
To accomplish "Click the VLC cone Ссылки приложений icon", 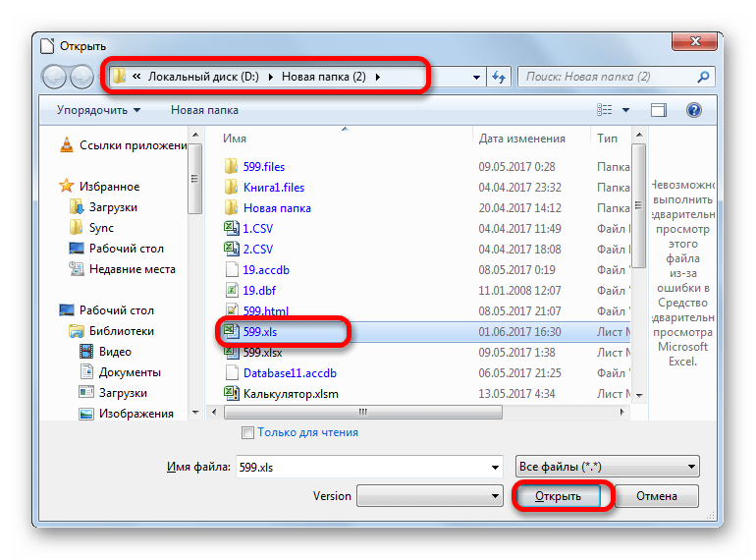I will pos(67,144).
